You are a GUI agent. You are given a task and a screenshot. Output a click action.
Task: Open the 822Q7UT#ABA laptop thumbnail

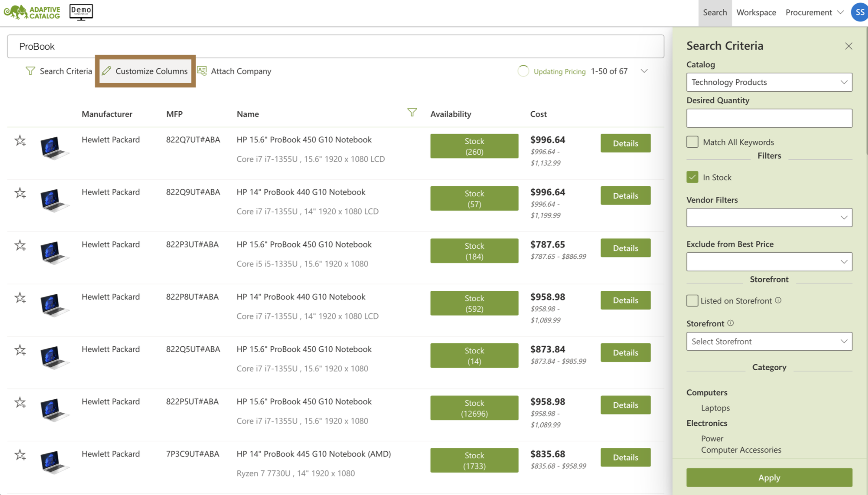click(x=55, y=148)
